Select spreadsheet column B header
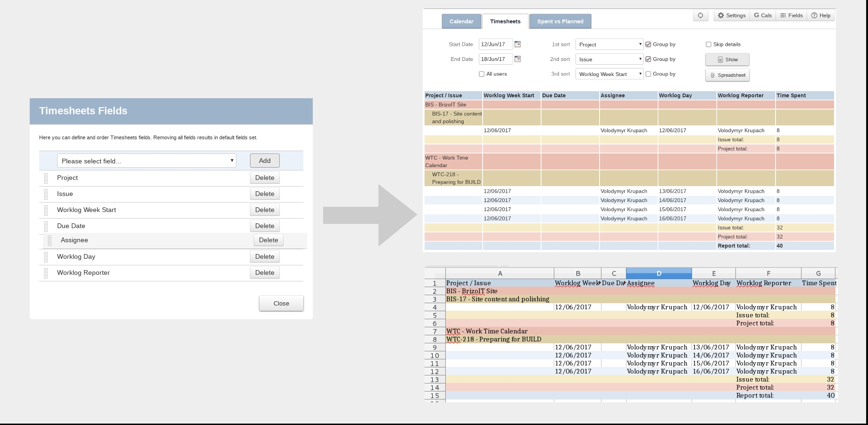This screenshot has width=868, height=425. pyautogui.click(x=578, y=273)
